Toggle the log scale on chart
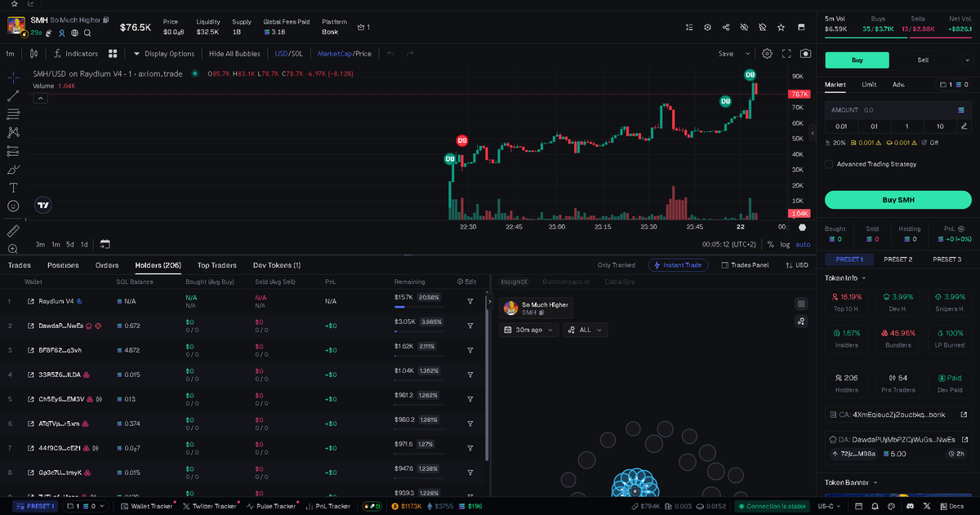The width and height of the screenshot is (980, 515). point(785,244)
